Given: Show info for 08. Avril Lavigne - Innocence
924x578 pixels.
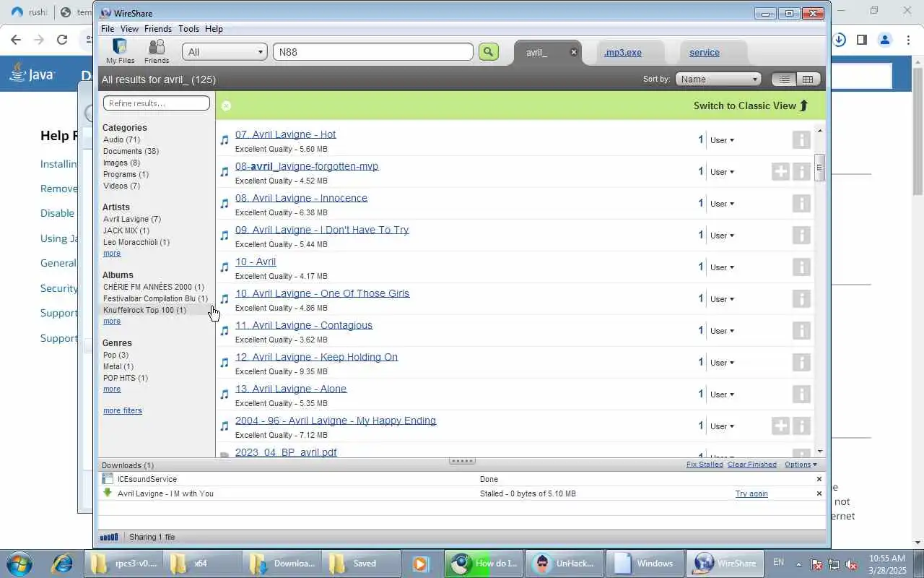Looking at the screenshot, I should 801,204.
